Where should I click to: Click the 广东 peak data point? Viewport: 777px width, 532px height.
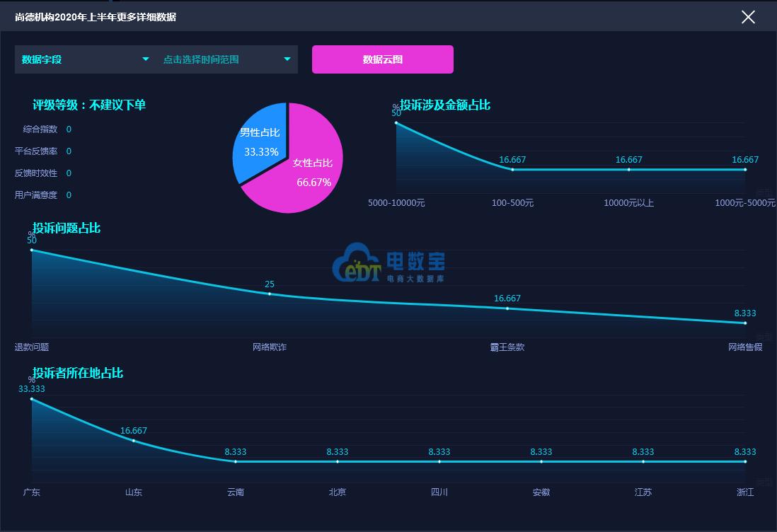click(x=32, y=399)
